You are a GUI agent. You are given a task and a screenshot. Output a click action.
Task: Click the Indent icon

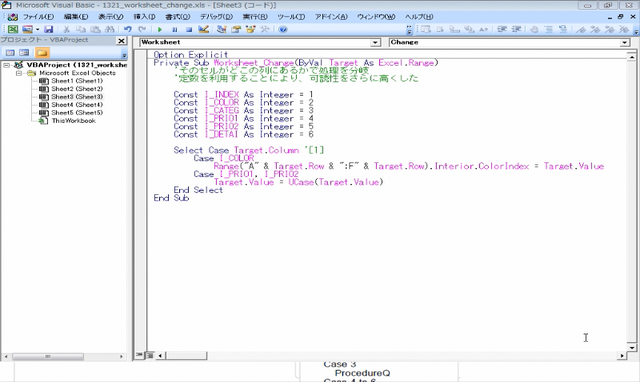tap(502, 29)
